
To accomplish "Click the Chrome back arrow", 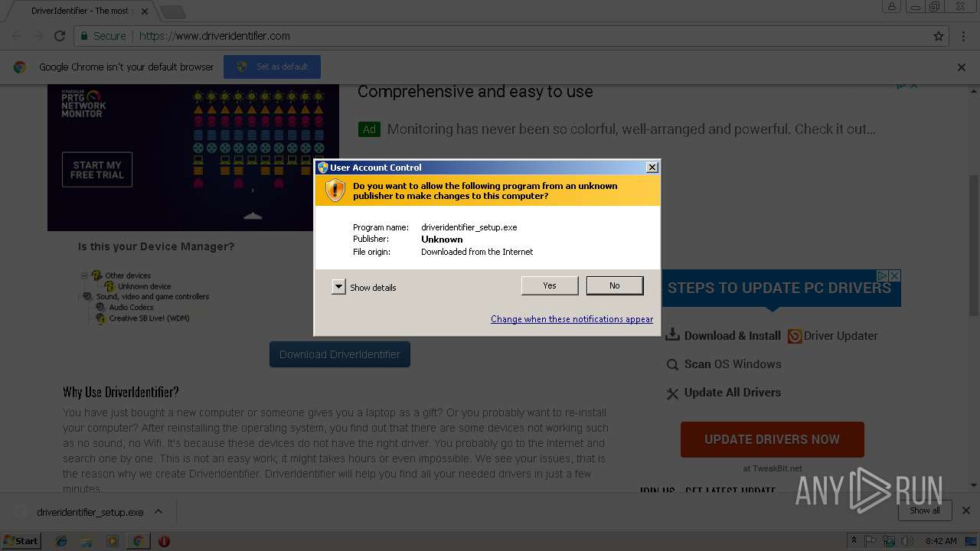I will click(x=17, y=36).
